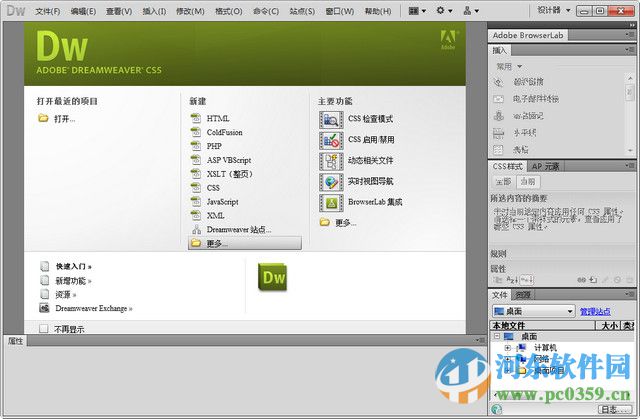Click the CSS new file icon

click(x=196, y=188)
